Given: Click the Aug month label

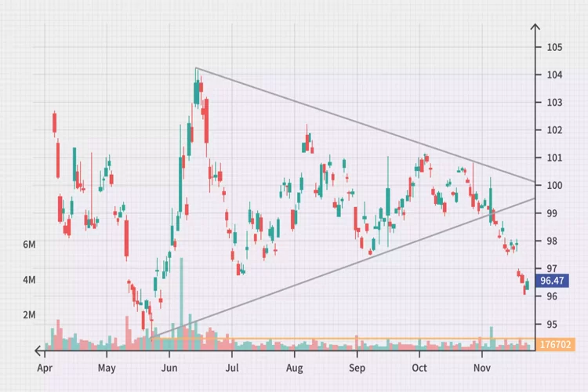Looking at the screenshot, I should tap(294, 368).
